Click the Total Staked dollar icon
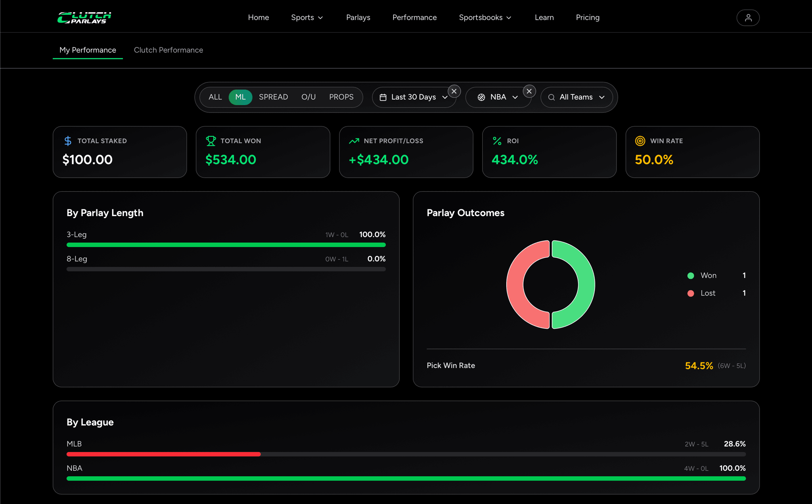This screenshot has width=812, height=504. click(x=68, y=141)
